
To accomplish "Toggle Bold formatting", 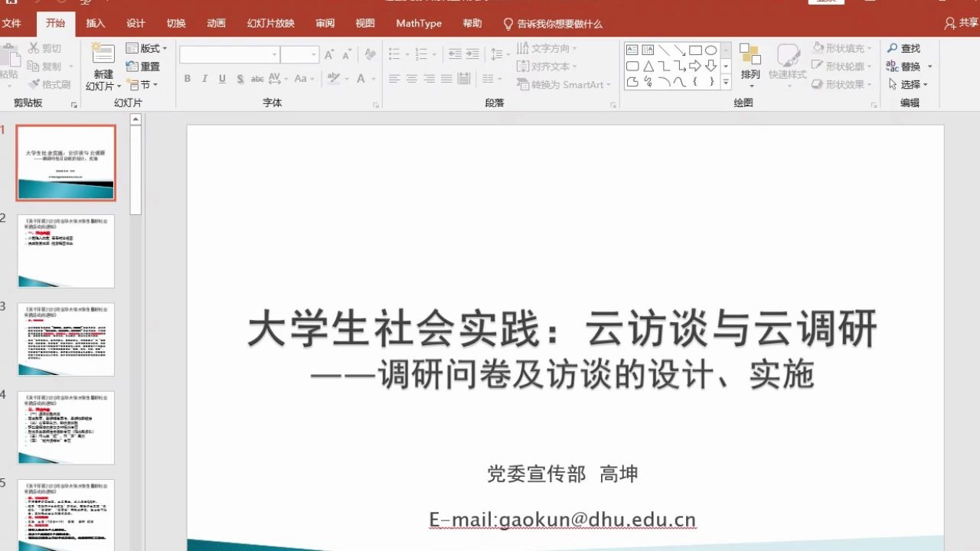I will click(x=188, y=79).
